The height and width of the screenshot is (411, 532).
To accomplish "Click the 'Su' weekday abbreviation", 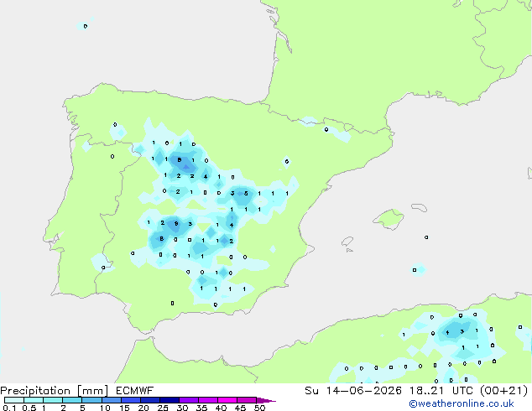I will tap(311, 391).
